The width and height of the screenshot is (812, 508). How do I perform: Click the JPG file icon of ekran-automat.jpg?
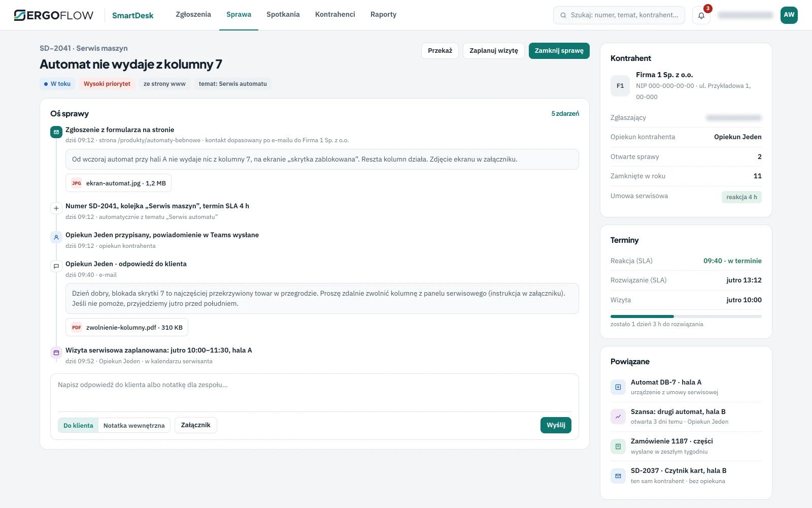point(77,183)
